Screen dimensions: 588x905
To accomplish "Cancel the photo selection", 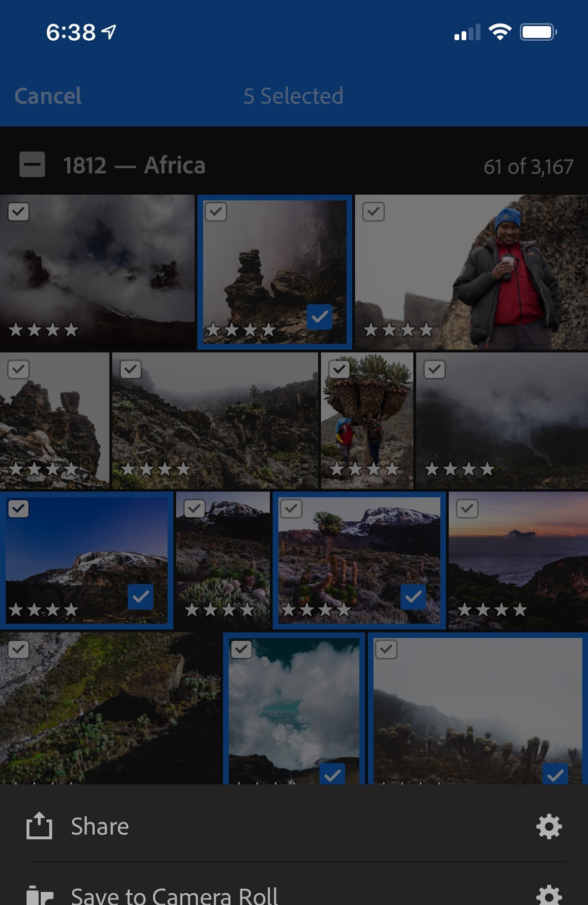I will [x=48, y=96].
